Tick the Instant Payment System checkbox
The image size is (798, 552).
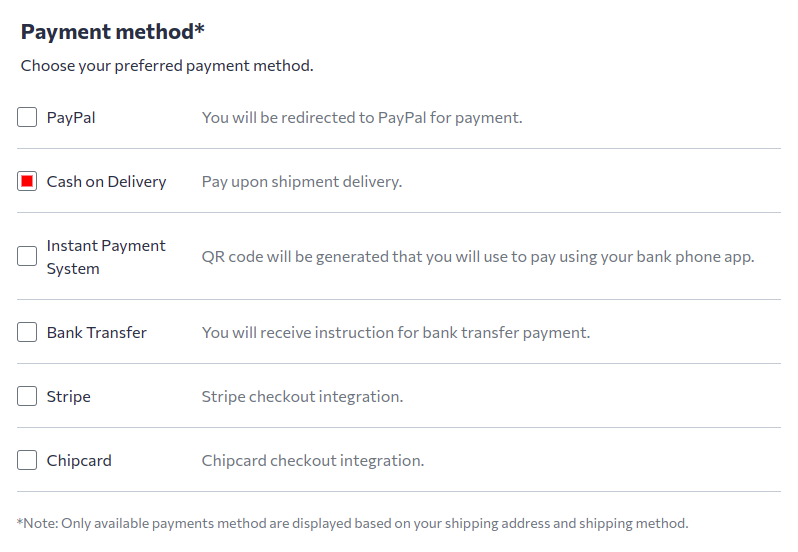coord(27,257)
